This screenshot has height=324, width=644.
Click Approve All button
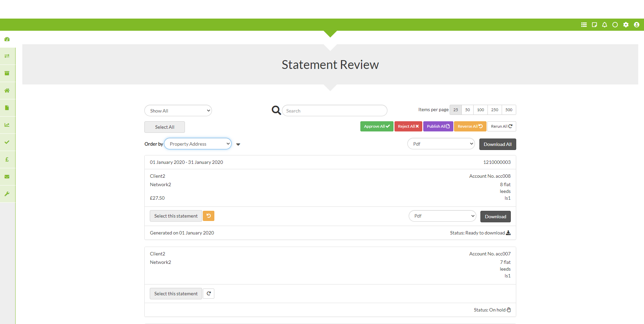point(377,126)
